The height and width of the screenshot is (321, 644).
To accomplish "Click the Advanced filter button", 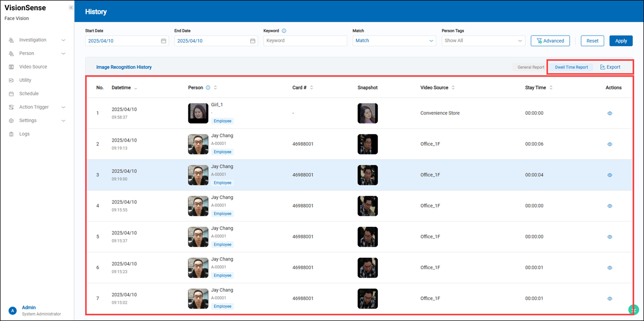I will 550,41.
